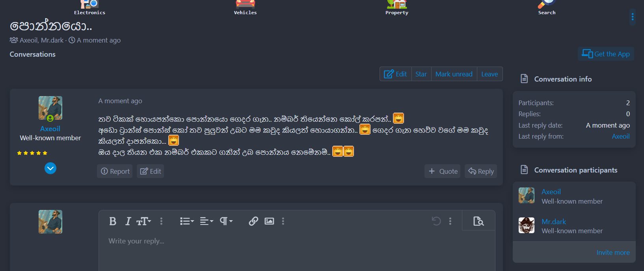Open the Search magnifier icon

(x=547, y=4)
